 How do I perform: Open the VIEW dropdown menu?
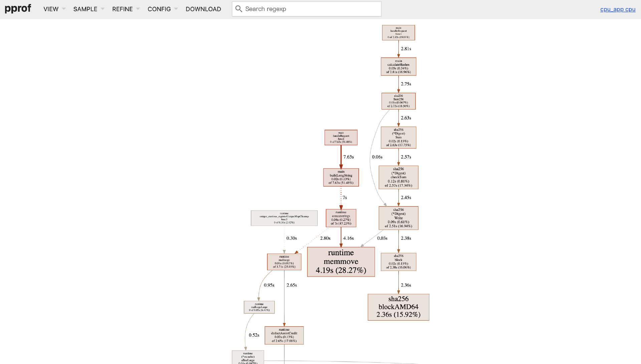(54, 9)
